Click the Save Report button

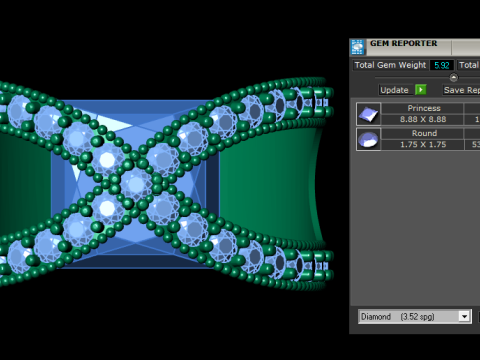(x=462, y=90)
